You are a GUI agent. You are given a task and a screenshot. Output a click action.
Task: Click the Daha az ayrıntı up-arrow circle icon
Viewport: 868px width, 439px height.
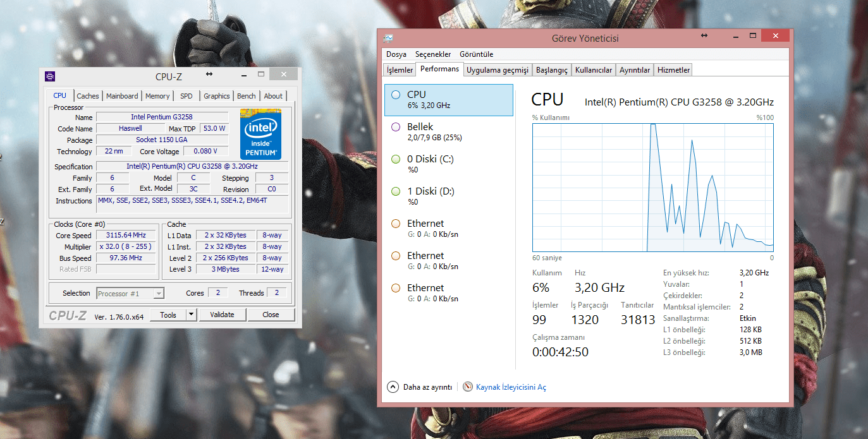click(393, 387)
